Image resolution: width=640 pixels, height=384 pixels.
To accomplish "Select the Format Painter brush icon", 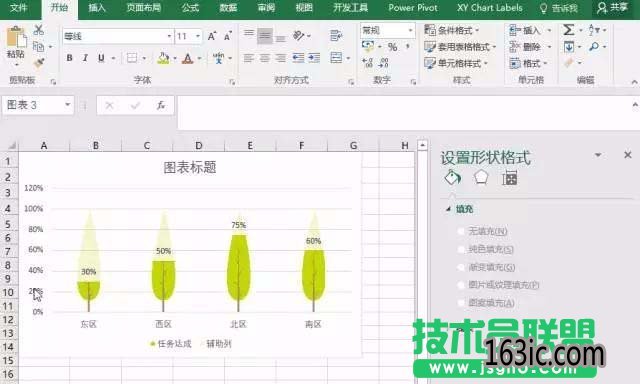I will click(39, 62).
